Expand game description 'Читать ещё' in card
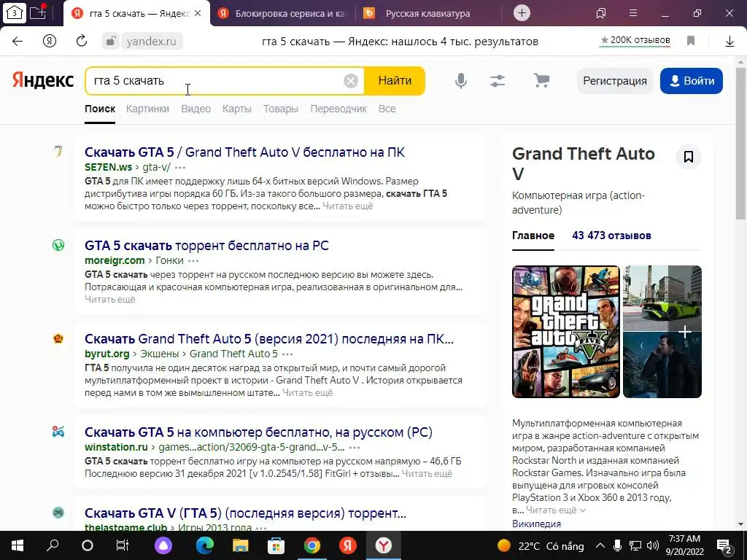 pos(556,510)
